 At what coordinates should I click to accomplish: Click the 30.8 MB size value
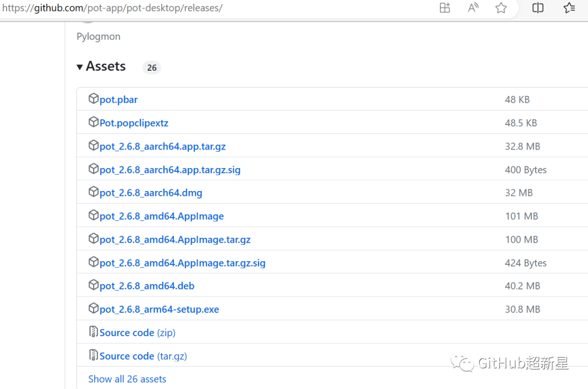(x=522, y=310)
